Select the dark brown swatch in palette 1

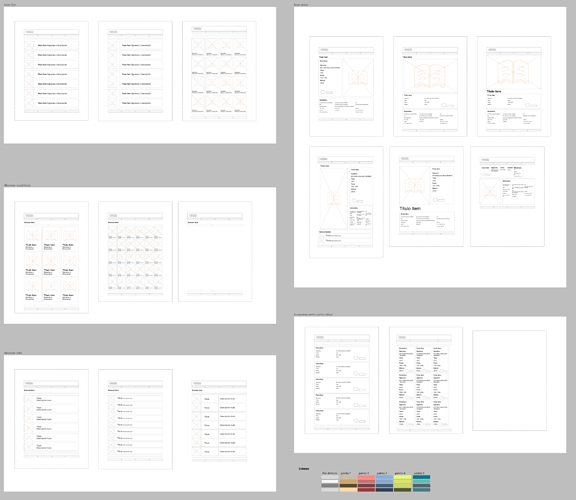tap(348, 486)
